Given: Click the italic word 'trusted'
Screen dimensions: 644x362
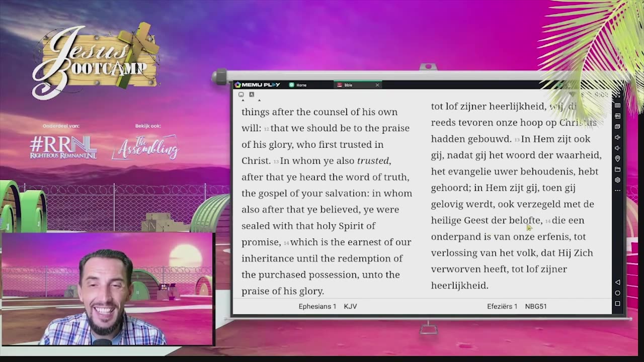Looking at the screenshot, I should click(374, 161).
